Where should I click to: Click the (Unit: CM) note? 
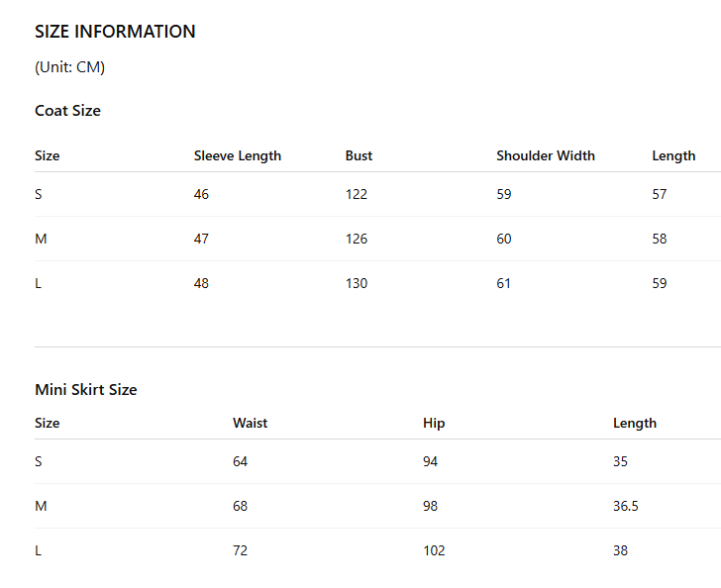pyautogui.click(x=70, y=67)
